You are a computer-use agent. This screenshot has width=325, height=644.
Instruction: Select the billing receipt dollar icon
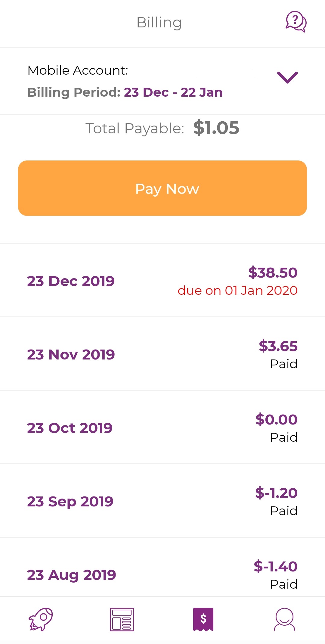coord(203,619)
